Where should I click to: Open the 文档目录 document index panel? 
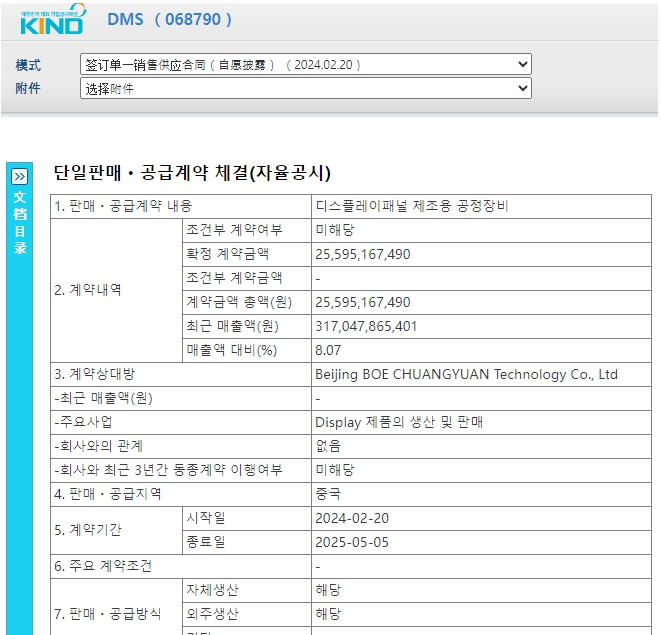click(x=19, y=222)
